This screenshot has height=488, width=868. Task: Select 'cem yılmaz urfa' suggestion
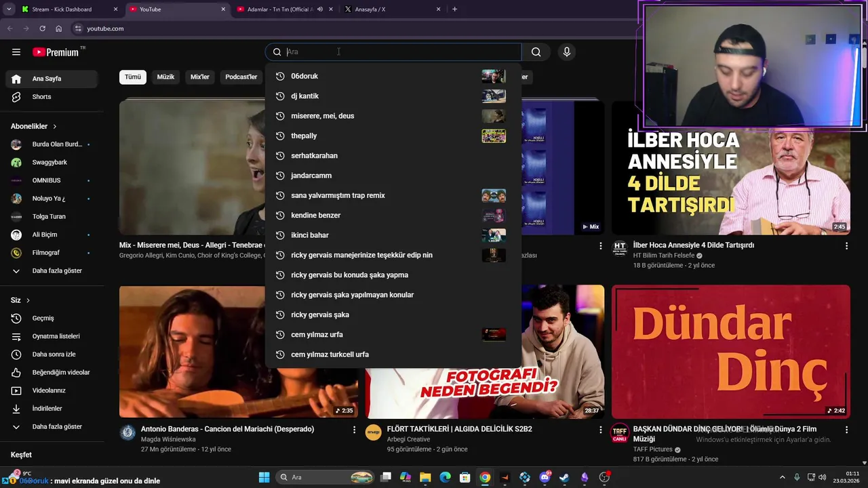click(393, 335)
